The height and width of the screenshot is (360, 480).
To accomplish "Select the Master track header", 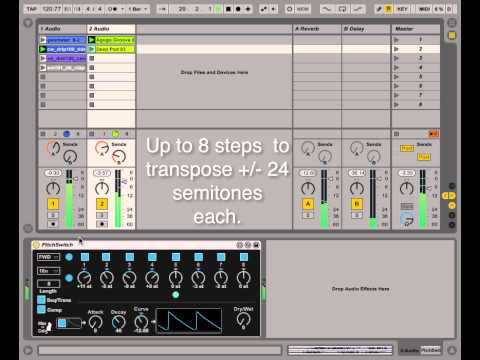I will tap(416, 29).
